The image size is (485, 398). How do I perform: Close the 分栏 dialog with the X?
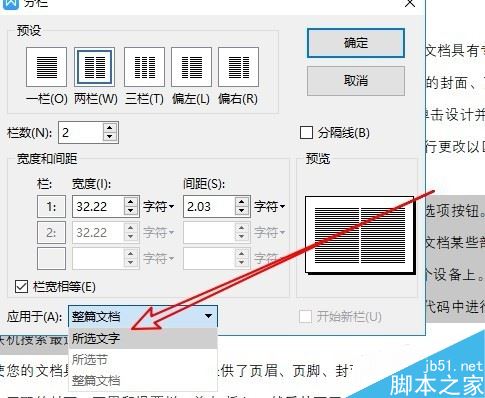tap(409, 3)
